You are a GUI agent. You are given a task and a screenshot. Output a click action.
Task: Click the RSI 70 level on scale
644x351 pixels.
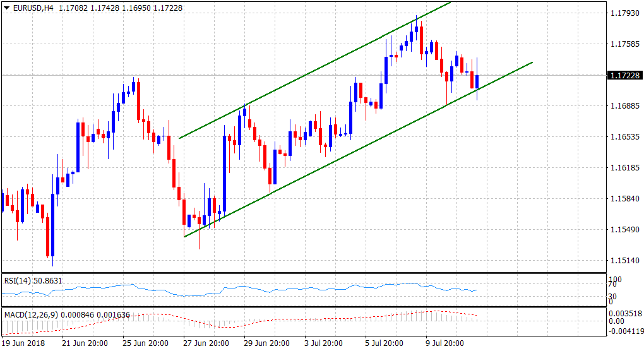click(611, 285)
